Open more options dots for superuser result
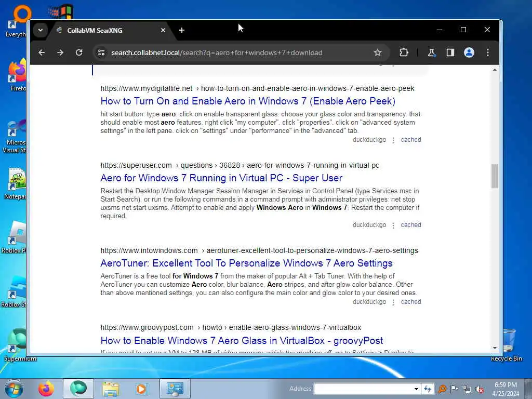This screenshot has width=532, height=399. click(x=393, y=225)
